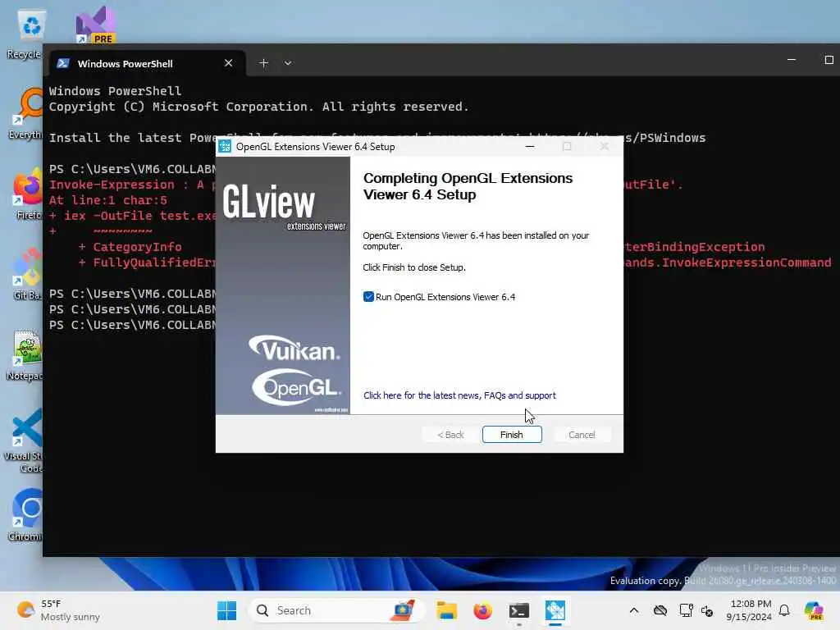This screenshot has width=840, height=630.
Task: Click the Back button in Setup dialog
Action: click(450, 435)
